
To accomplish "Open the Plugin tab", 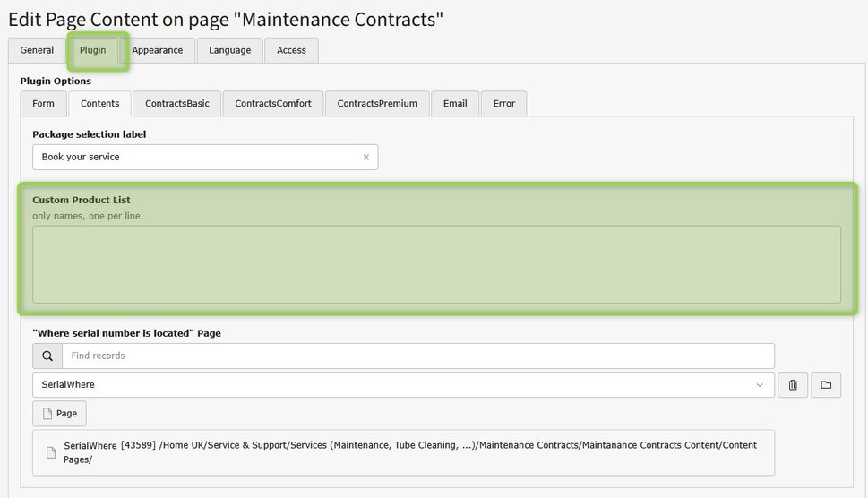I will (93, 50).
